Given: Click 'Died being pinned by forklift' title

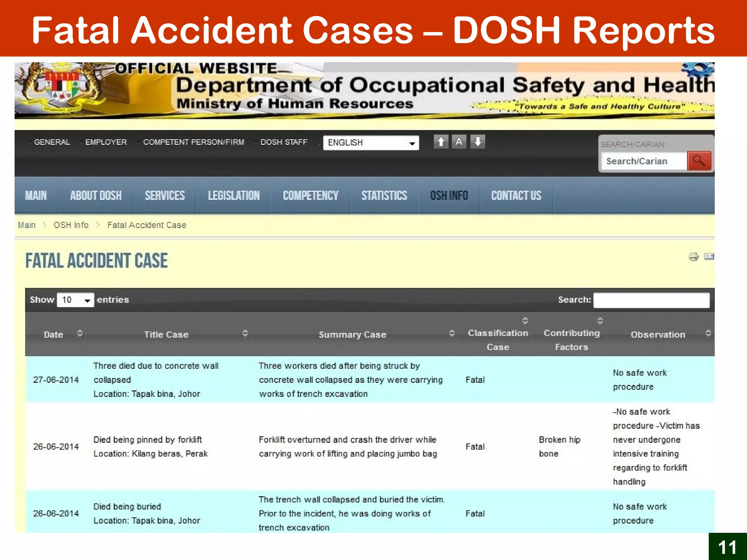Looking at the screenshot, I should (148, 440).
